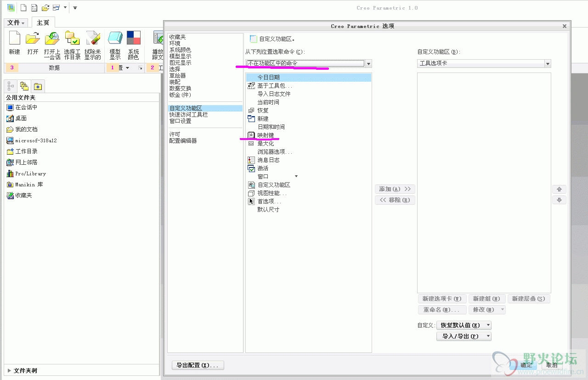Click the 系统颜色 ribbon icon
The width and height of the screenshot is (588, 380).
point(134,39)
